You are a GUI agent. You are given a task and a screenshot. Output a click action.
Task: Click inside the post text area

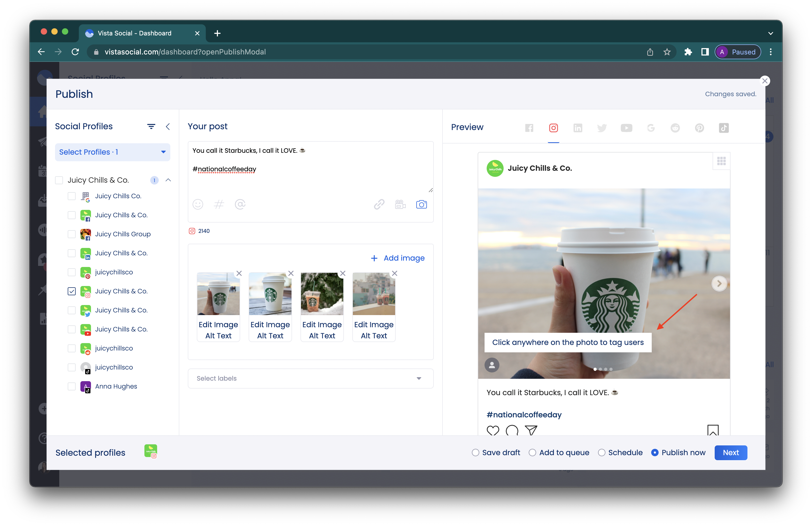coord(311,167)
